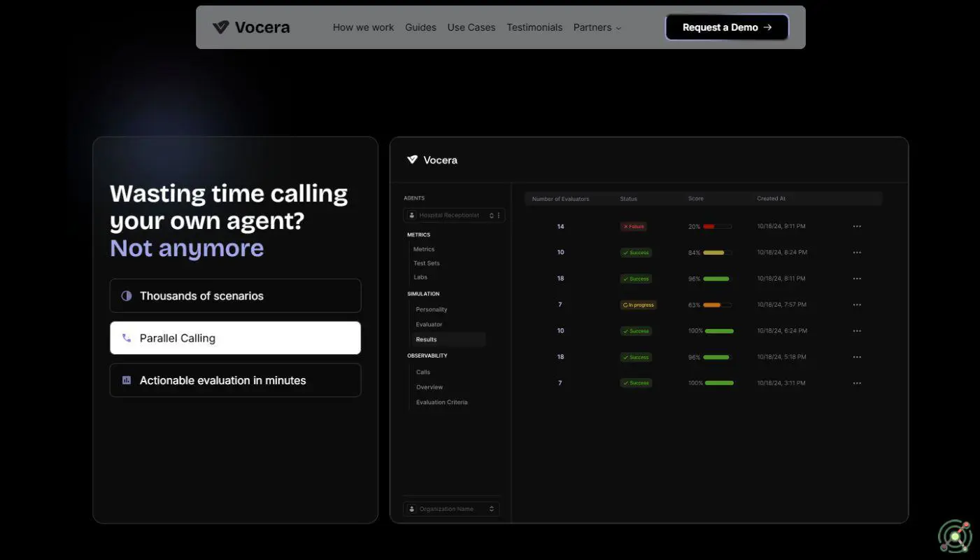Open three-dot menu for the Failure row
This screenshot has width=980, height=560.
click(857, 227)
